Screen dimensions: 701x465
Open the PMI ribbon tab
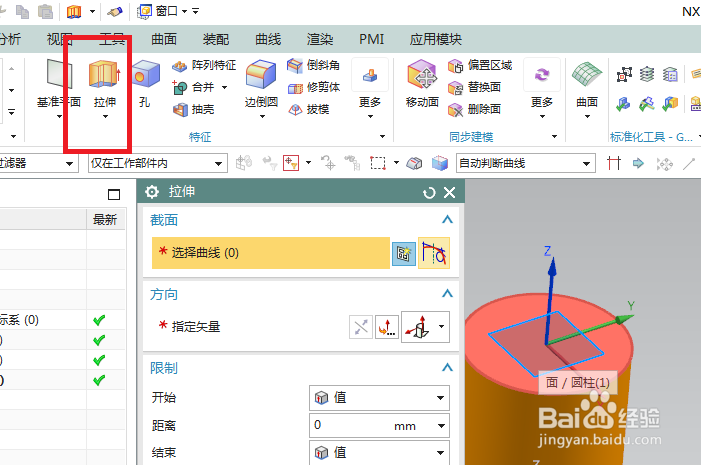(372, 39)
